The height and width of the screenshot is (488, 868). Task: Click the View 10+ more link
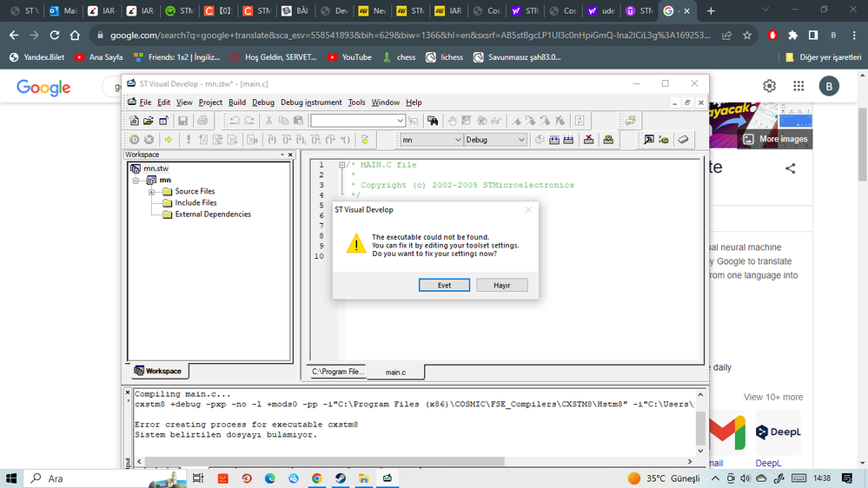772,398
